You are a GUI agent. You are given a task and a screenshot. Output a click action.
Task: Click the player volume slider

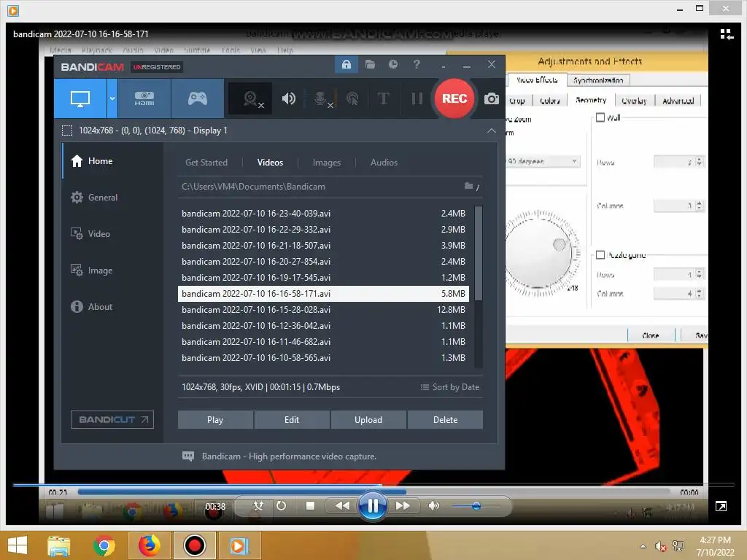click(476, 506)
